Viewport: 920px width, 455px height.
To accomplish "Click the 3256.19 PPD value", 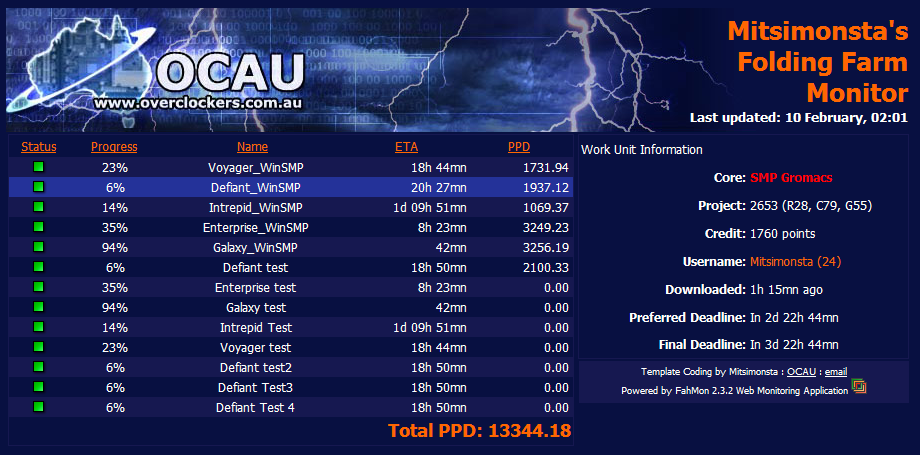I will pos(546,248).
